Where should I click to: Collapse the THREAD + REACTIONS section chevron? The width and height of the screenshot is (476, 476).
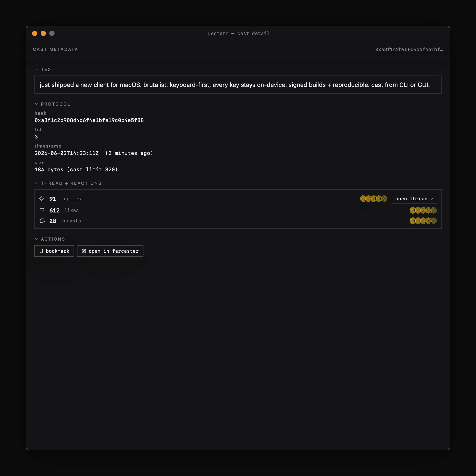coord(37,183)
